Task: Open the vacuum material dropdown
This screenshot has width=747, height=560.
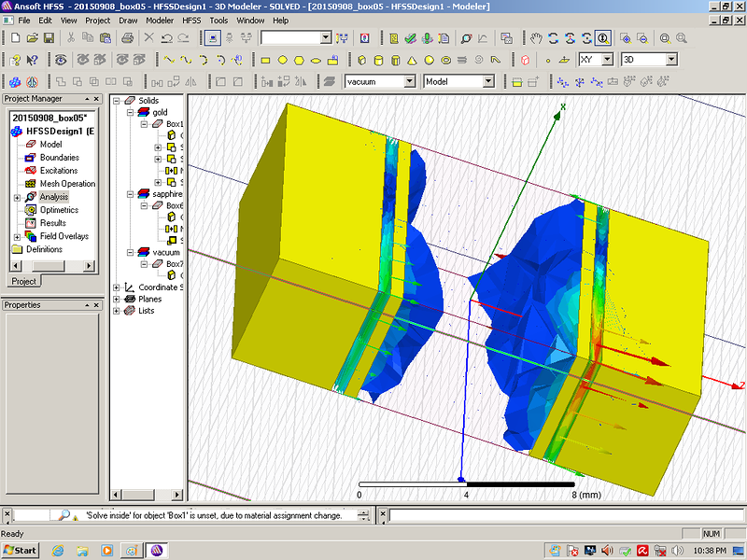Action: pos(410,81)
